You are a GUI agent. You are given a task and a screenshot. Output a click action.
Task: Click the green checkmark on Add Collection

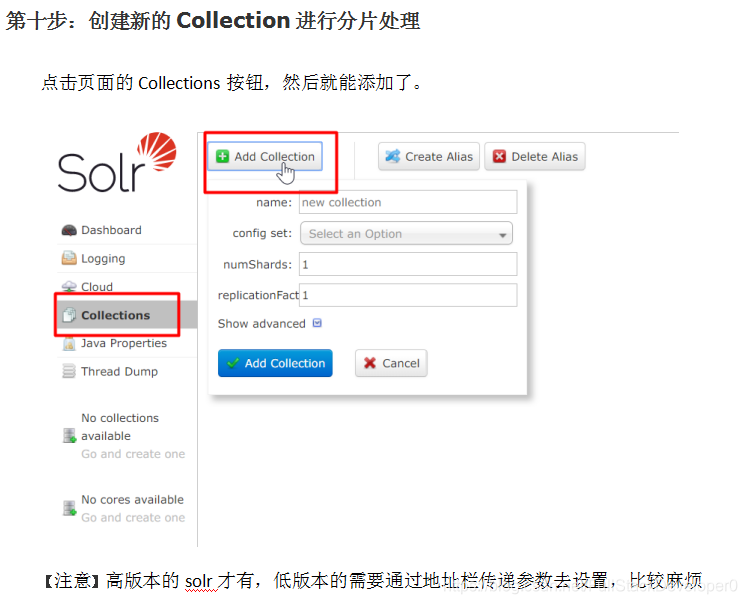click(233, 363)
